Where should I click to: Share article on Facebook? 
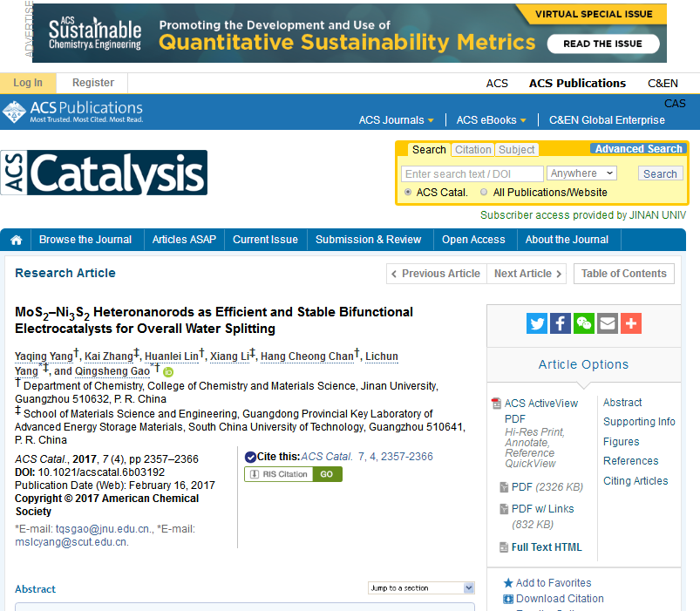point(561,323)
